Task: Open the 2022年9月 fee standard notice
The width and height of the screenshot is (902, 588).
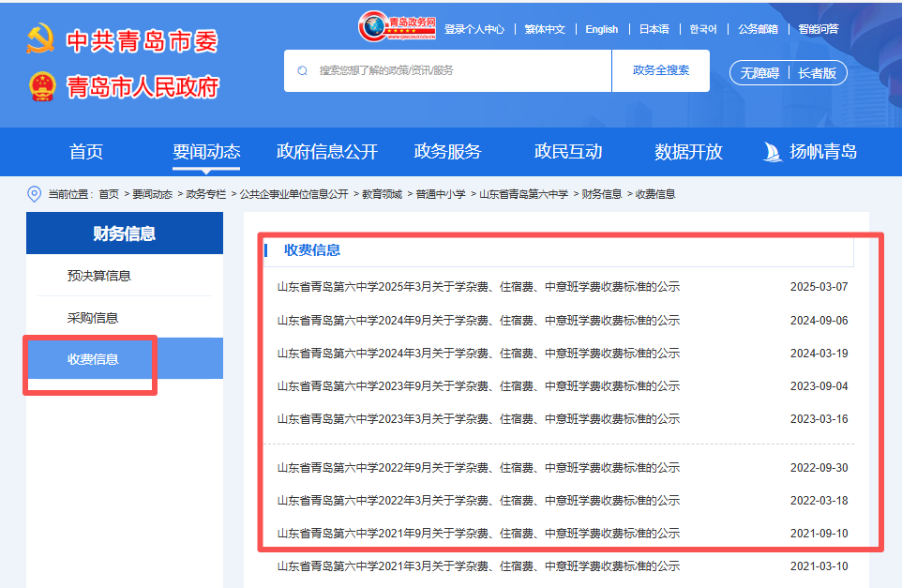Action: click(x=478, y=468)
